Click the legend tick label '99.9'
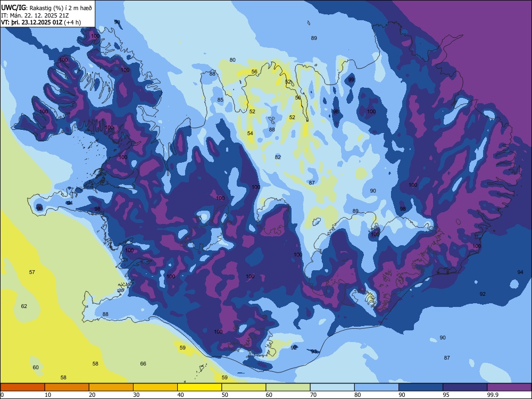This screenshot has height=399, width=532. pos(493,395)
